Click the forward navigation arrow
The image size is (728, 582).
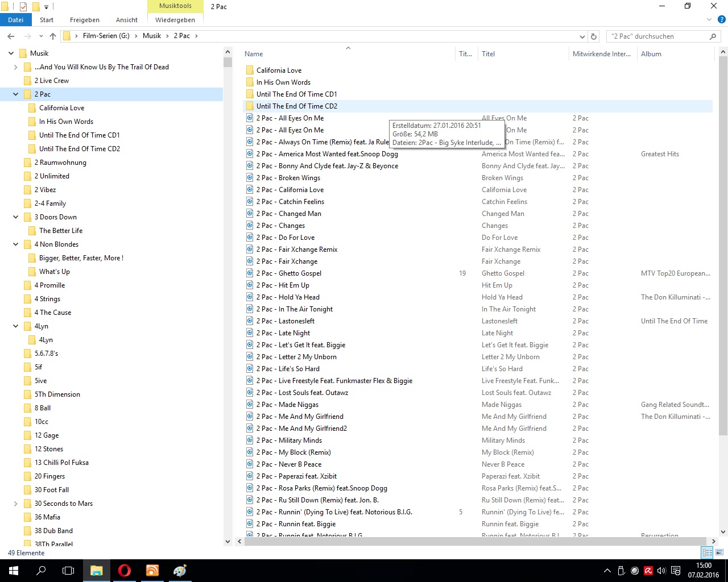click(x=27, y=36)
